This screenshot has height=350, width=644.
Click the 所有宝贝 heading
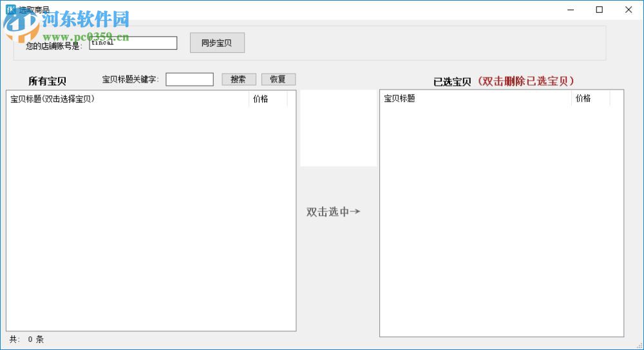coord(47,81)
